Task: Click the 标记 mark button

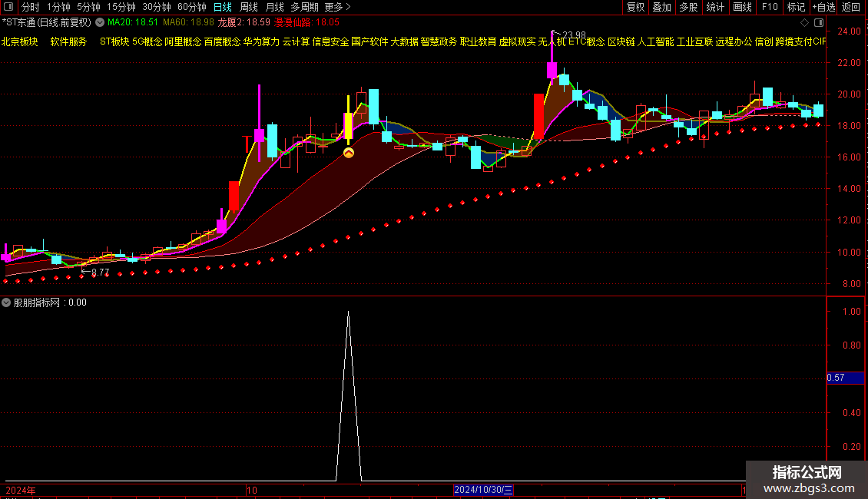Action: (796, 7)
